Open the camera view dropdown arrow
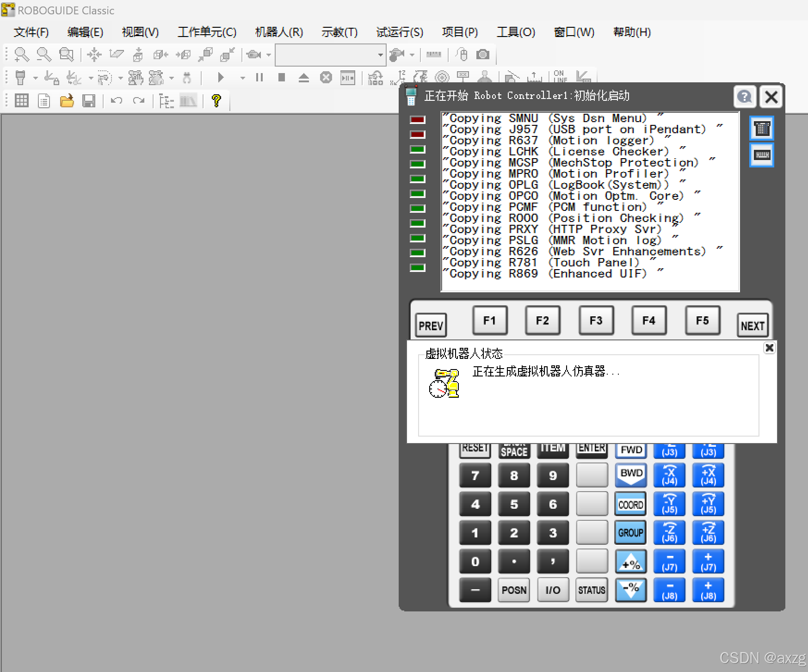 point(269,55)
